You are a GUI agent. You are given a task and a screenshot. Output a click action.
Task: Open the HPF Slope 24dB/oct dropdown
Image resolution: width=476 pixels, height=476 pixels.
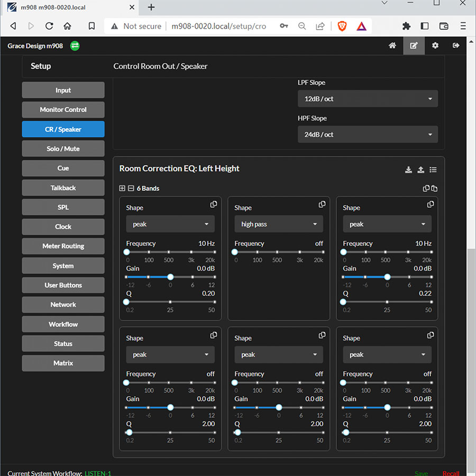[368, 134]
